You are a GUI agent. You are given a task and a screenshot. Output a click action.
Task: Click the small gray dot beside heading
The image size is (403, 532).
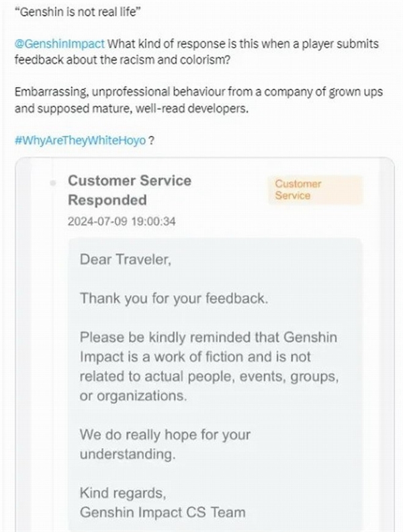[x=52, y=183]
